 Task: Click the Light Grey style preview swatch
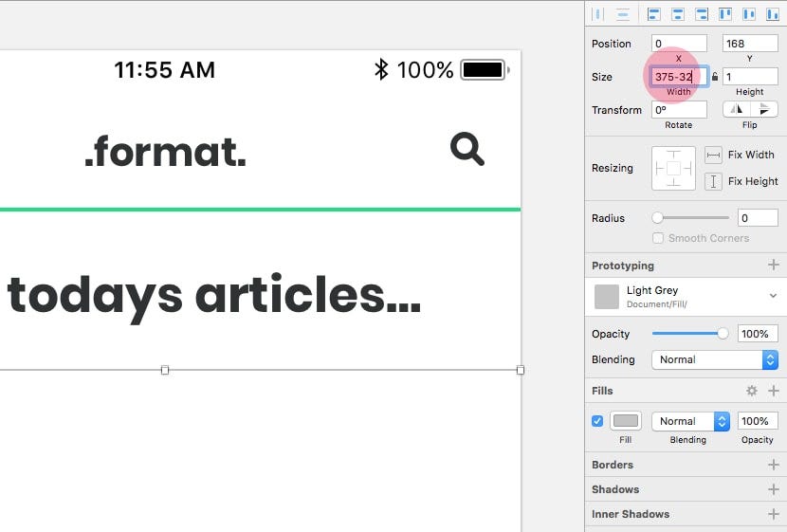(606, 297)
